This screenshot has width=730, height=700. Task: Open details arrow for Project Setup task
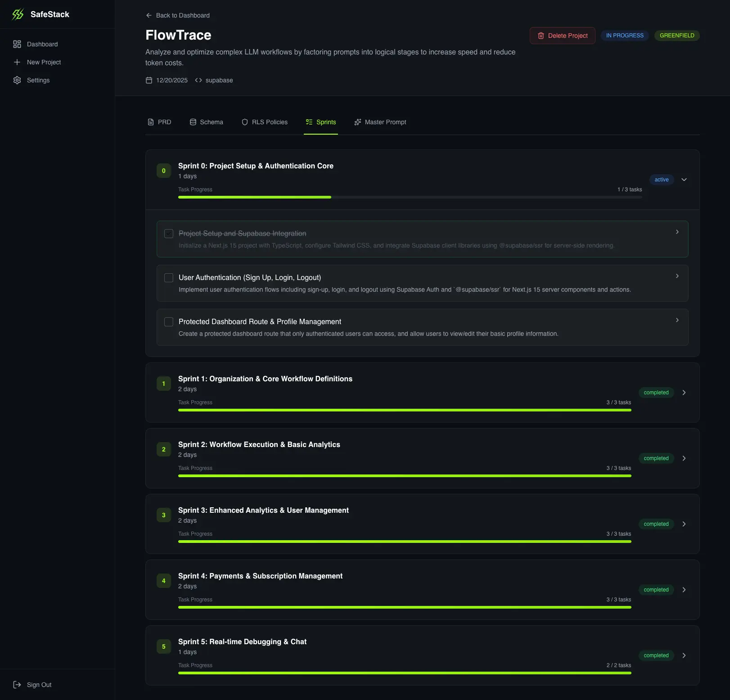[x=677, y=232]
